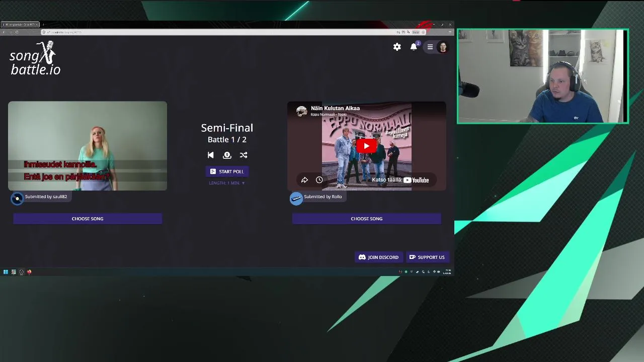Choose the song submitted by Rollo
This screenshot has width=644, height=362.
click(367, 219)
